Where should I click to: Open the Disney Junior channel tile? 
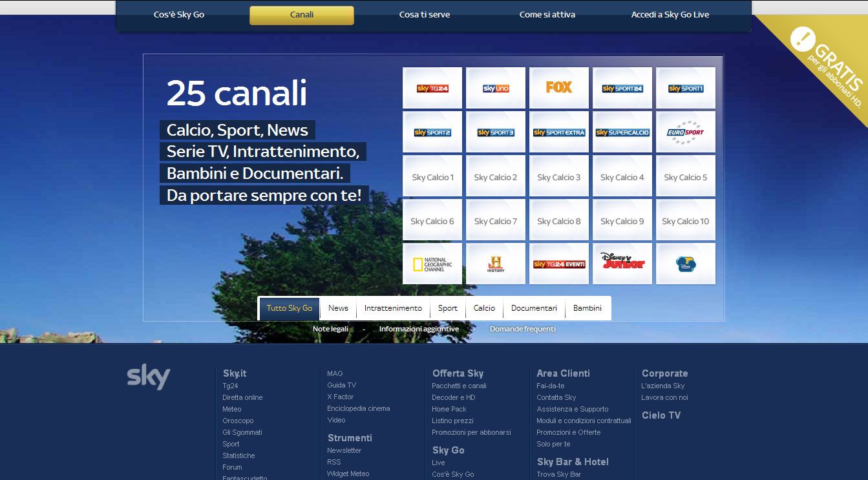(x=622, y=262)
